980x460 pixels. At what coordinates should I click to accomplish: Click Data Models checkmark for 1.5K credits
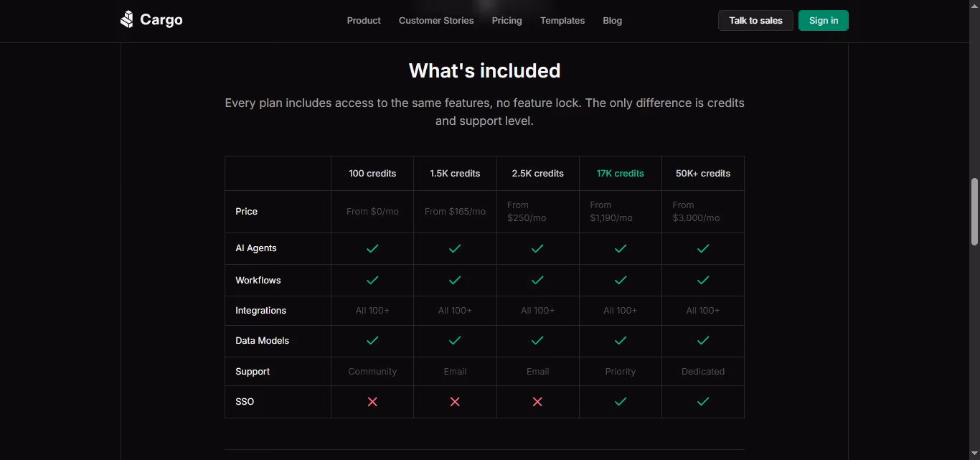(455, 341)
